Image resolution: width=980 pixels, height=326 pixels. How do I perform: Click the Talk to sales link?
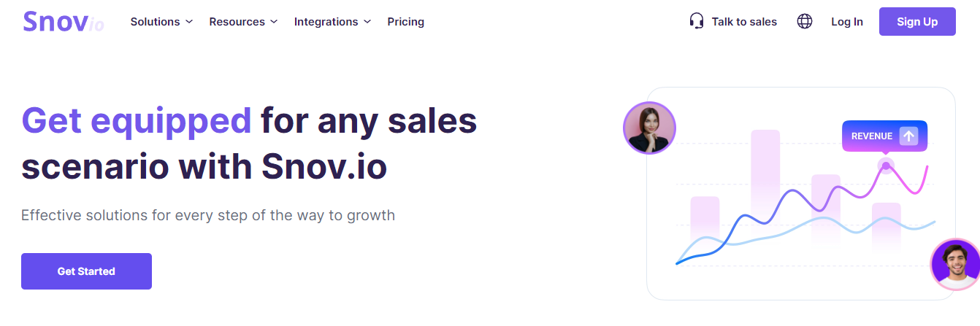click(743, 22)
